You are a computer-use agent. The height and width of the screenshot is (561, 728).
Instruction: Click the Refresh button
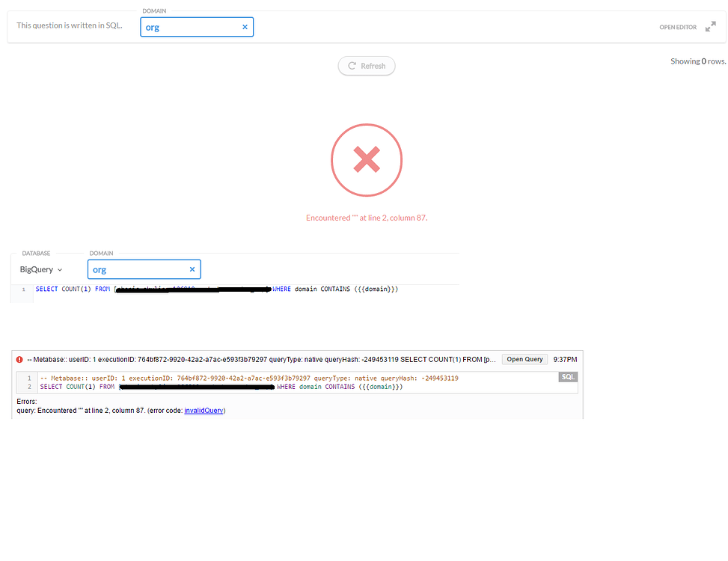tap(367, 66)
